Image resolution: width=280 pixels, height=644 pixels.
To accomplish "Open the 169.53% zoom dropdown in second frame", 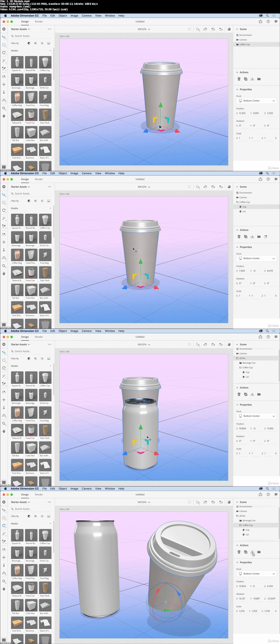I will point(144,187).
